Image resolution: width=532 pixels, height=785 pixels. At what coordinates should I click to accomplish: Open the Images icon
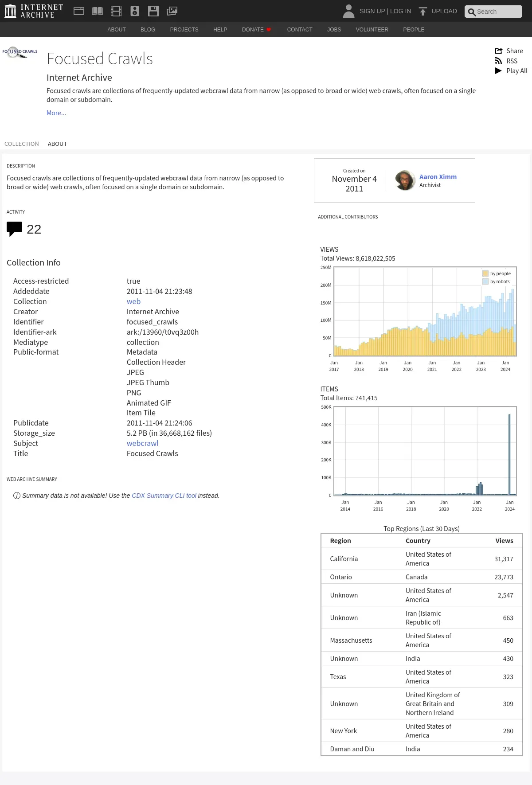point(172,11)
